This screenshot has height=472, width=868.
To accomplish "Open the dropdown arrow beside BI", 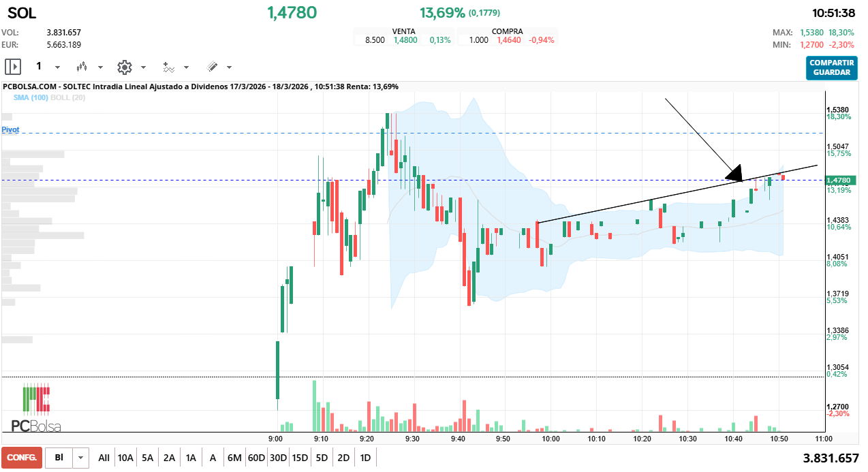I will tap(81, 458).
